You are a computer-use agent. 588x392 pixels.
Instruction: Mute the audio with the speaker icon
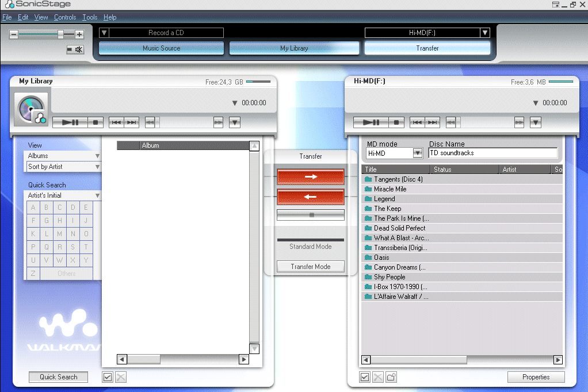coord(75,49)
